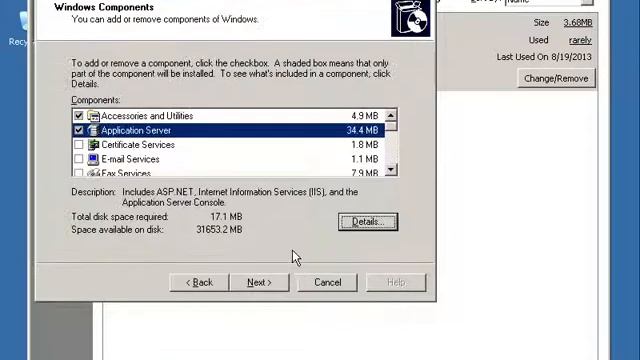Open the Sort by dropdown arrow
Image resolution: width=640 pixels, height=360 pixels.
click(587, 2)
